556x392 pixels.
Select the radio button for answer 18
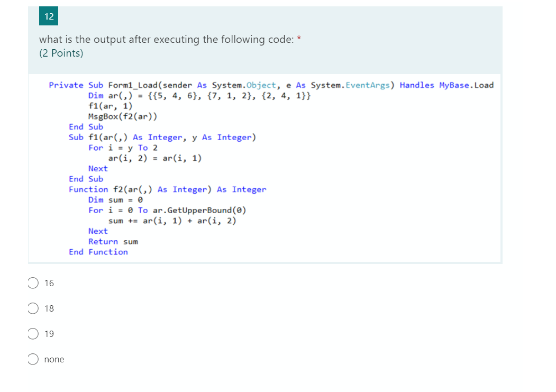point(33,308)
